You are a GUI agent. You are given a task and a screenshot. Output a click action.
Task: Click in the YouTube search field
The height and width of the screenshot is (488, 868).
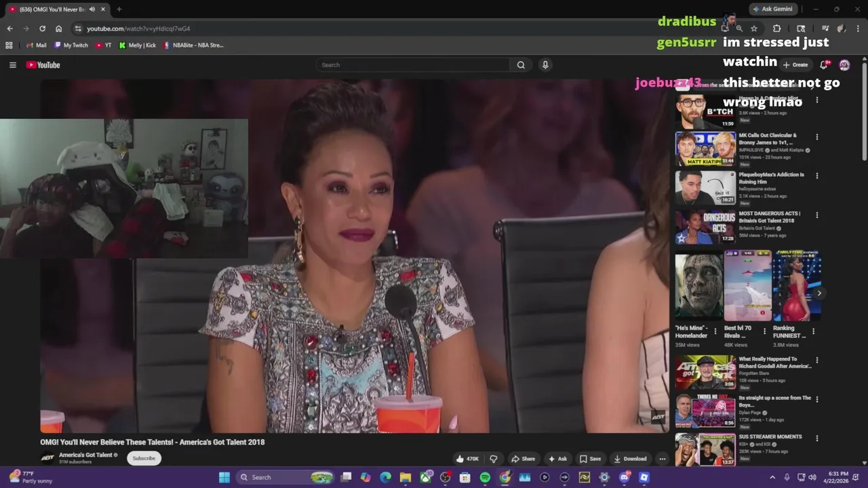tap(414, 65)
